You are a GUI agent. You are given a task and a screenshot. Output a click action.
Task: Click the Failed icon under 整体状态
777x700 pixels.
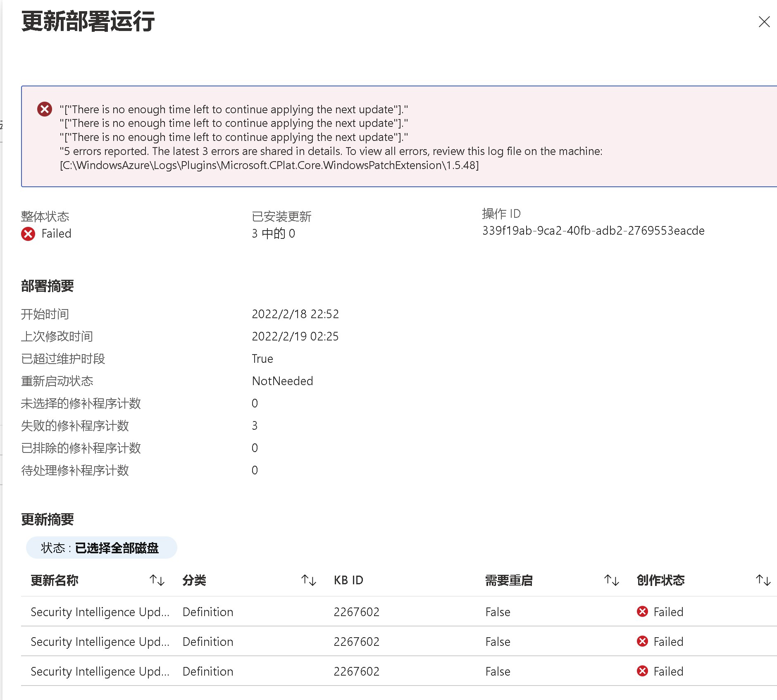(28, 234)
